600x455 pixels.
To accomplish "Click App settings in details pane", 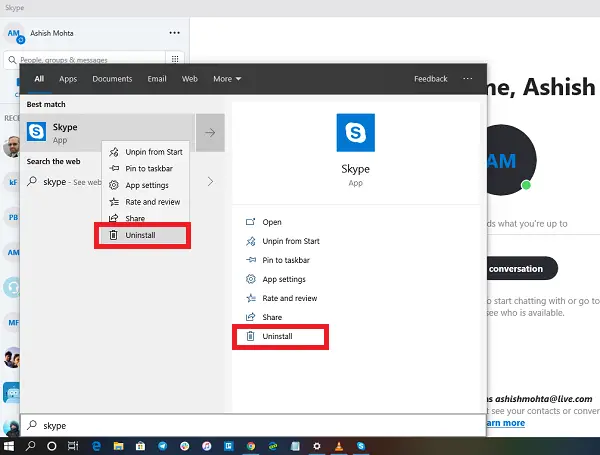I will (284, 279).
